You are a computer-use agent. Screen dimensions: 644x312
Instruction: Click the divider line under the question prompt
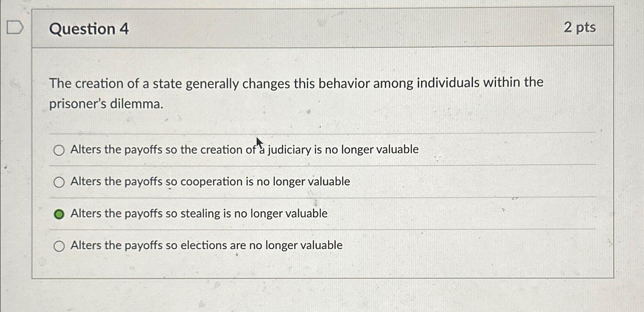pos(322,133)
